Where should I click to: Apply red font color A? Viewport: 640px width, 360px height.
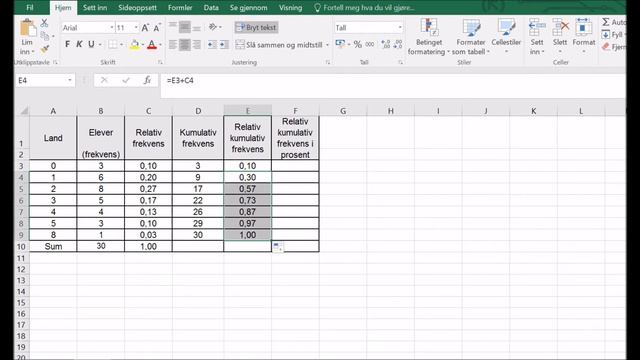(152, 44)
